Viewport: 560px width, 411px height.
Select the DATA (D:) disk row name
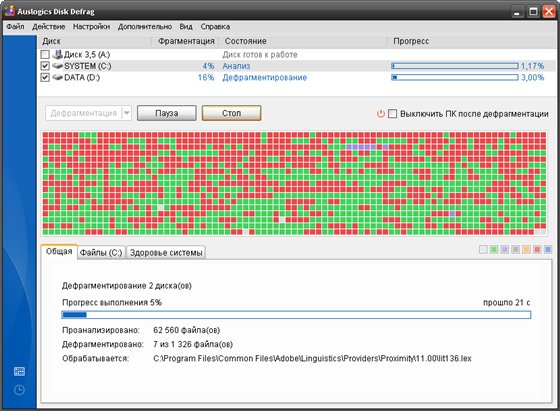pyautogui.click(x=82, y=77)
